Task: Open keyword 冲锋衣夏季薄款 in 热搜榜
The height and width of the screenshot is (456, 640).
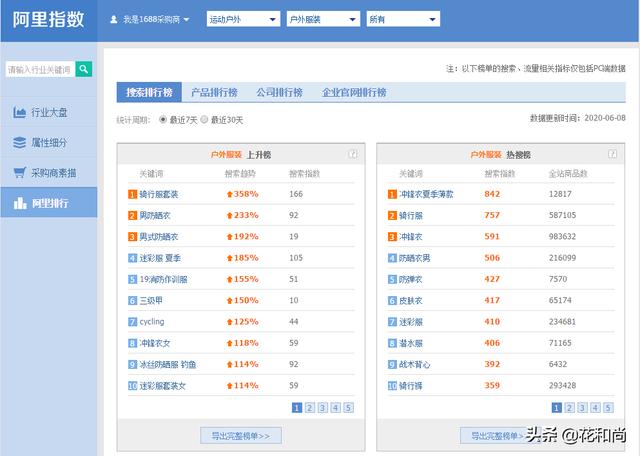Action: (426, 194)
